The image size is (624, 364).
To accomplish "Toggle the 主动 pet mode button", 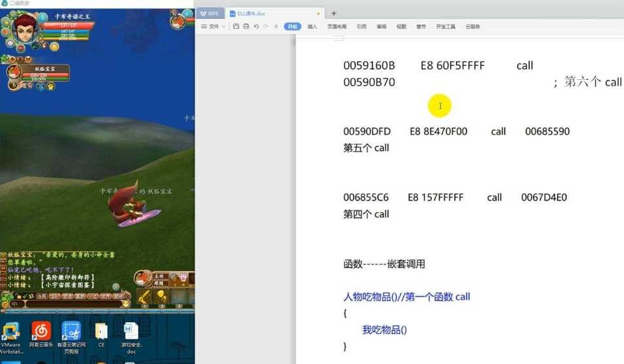I will (x=159, y=276).
